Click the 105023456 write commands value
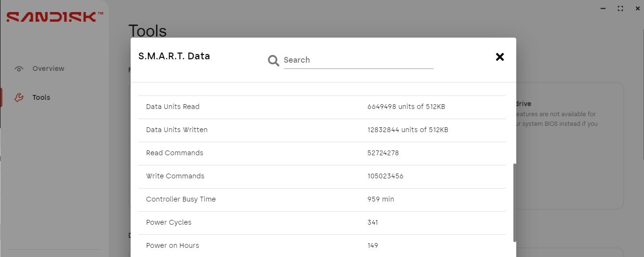The width and height of the screenshot is (644, 257). click(385, 176)
